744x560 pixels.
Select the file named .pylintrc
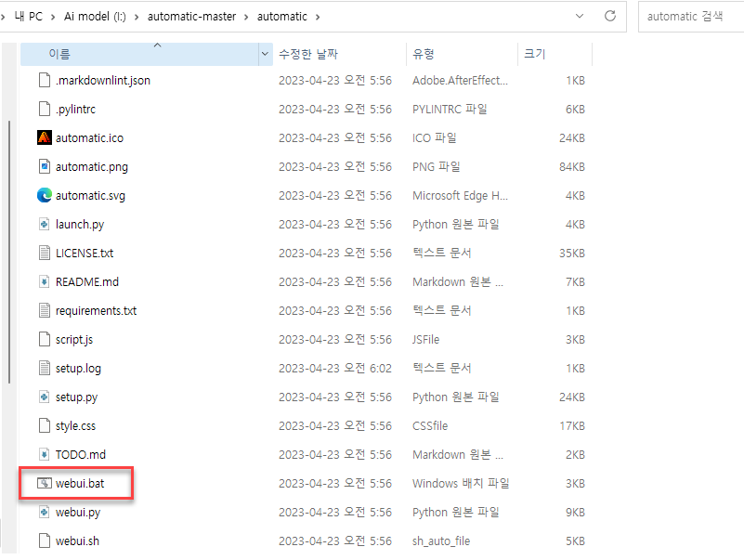(x=75, y=110)
